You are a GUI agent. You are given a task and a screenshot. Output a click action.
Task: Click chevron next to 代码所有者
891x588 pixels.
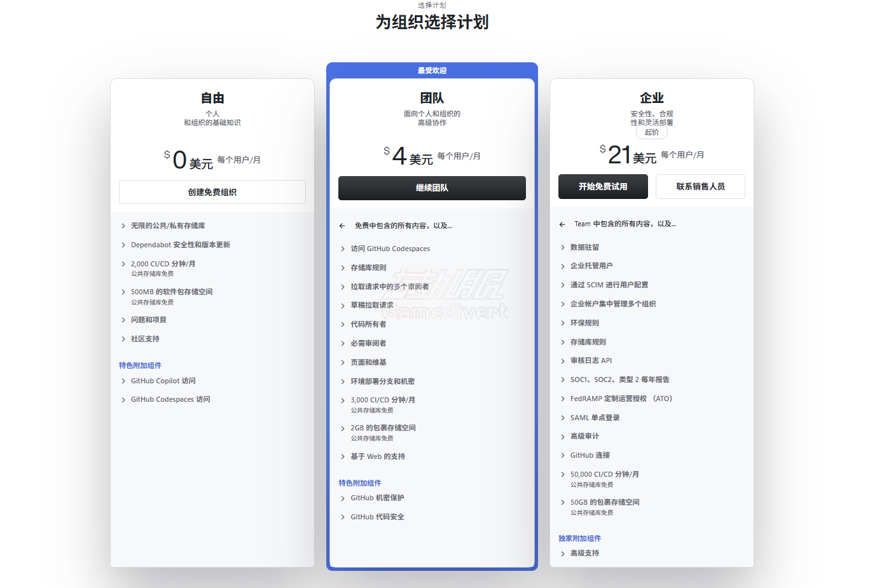[343, 324]
